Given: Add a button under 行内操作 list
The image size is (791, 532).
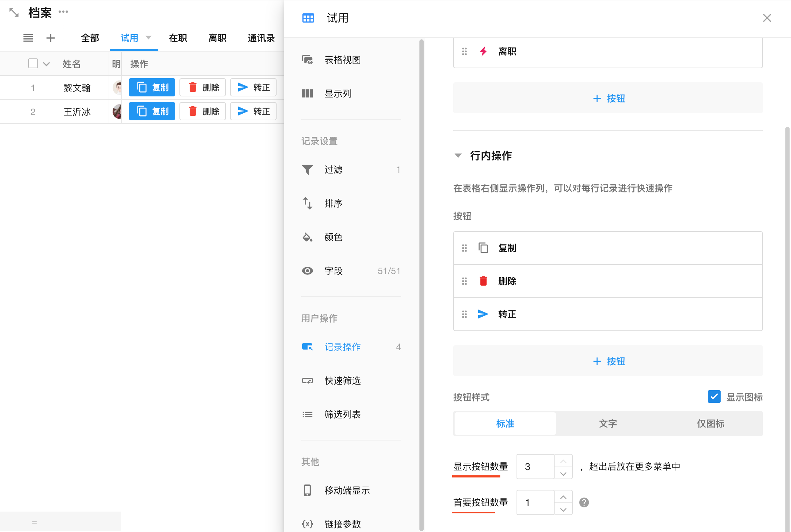Looking at the screenshot, I should pyautogui.click(x=608, y=361).
